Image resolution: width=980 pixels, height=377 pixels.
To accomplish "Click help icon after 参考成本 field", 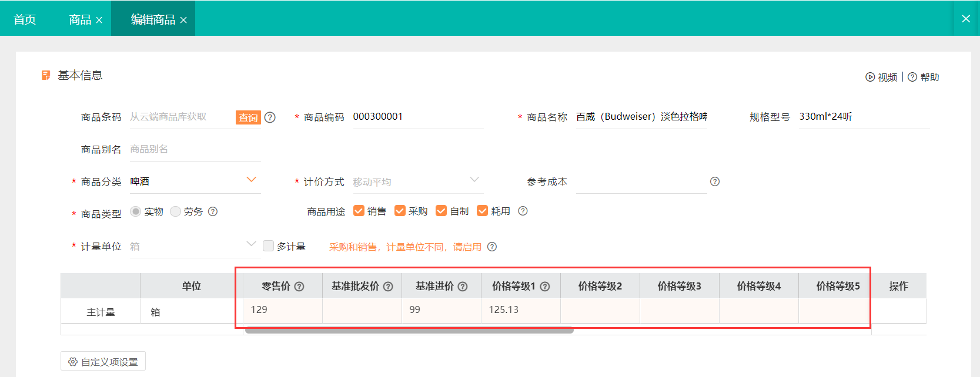I will click(715, 181).
